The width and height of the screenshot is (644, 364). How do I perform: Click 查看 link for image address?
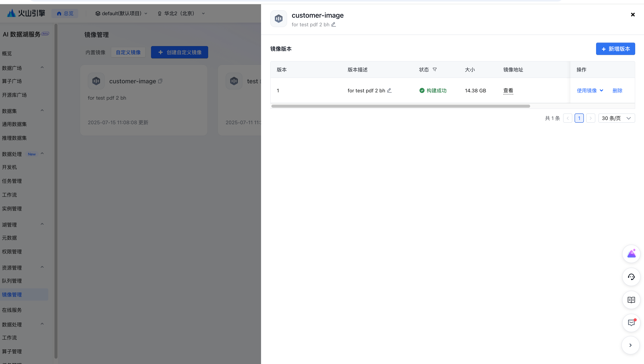508,91
